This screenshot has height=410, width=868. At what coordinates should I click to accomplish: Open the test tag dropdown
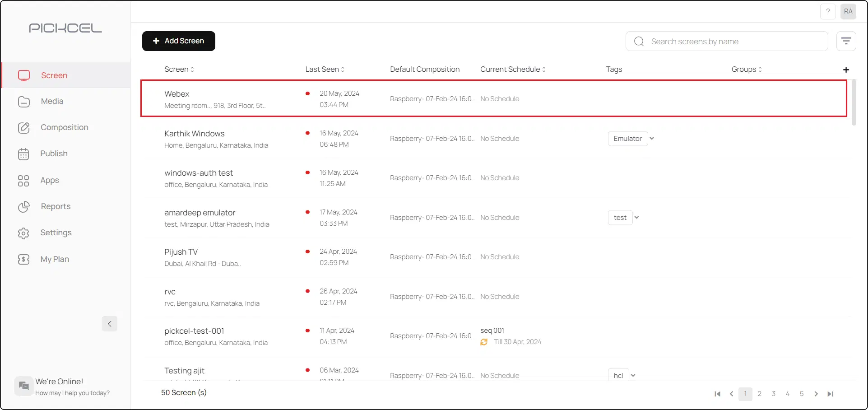(637, 217)
